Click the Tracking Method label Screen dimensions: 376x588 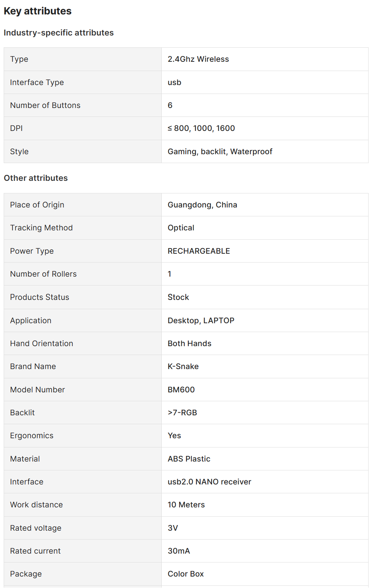(41, 228)
